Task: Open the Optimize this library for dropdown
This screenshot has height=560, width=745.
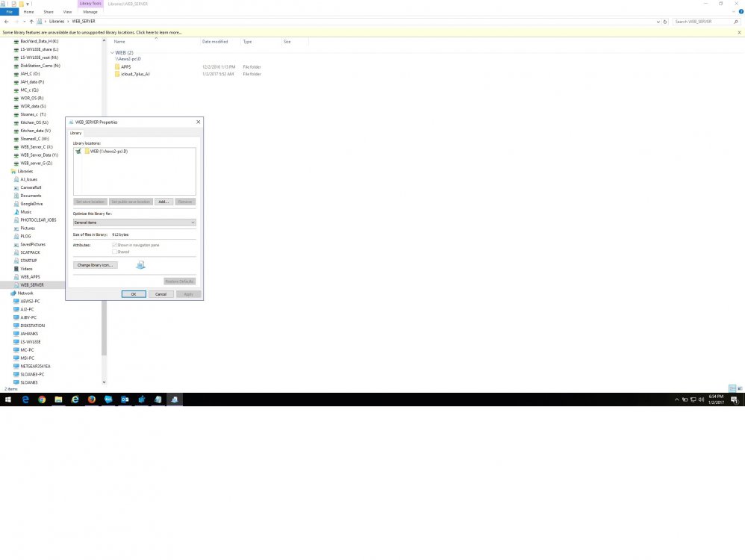Action: coord(134,222)
